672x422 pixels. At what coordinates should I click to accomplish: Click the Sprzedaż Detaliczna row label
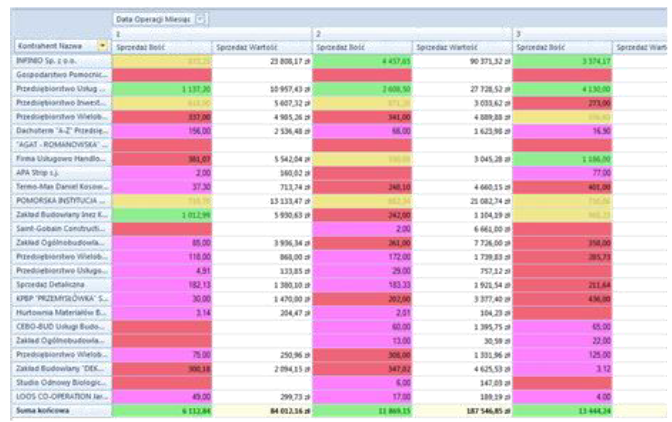(60, 284)
